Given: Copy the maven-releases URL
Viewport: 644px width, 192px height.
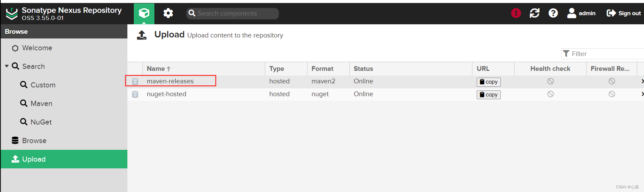Looking at the screenshot, I should pyautogui.click(x=489, y=82).
